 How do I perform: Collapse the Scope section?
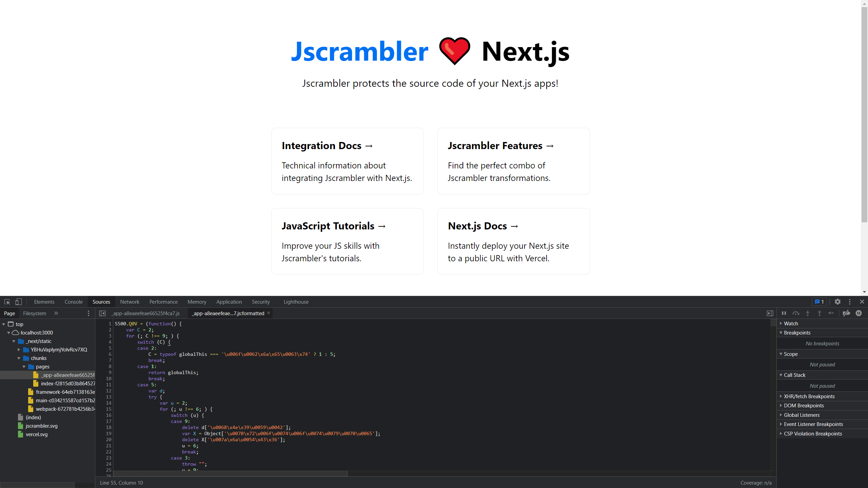click(x=822, y=354)
